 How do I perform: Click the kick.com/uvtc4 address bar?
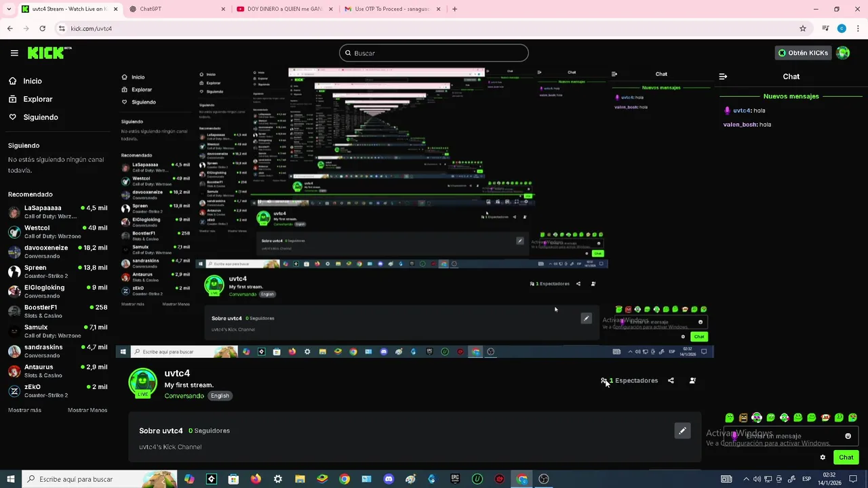434,28
